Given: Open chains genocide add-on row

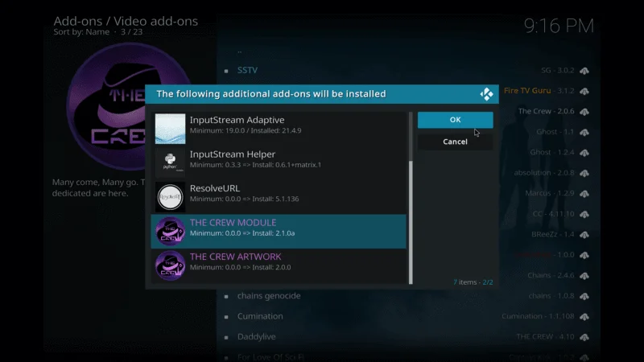Looking at the screenshot, I should [x=407, y=296].
